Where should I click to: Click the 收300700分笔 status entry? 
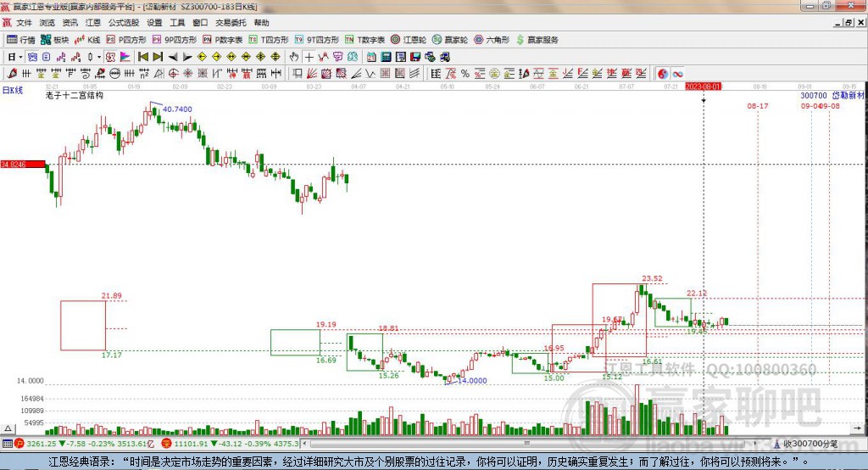coord(810,444)
